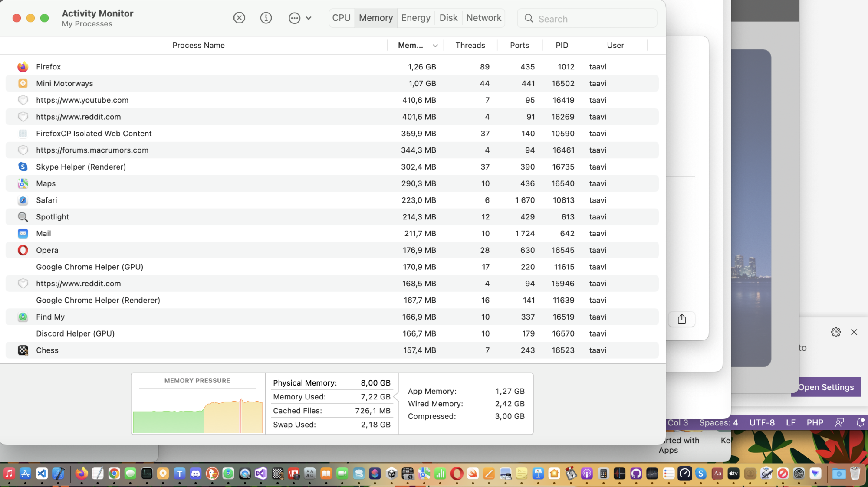Click the stop process X icon

coord(239,18)
